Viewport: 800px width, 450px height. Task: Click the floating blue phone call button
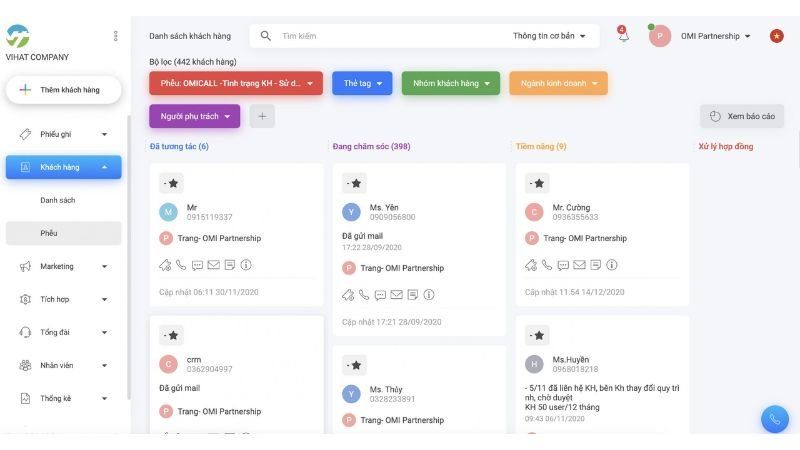coord(774,419)
